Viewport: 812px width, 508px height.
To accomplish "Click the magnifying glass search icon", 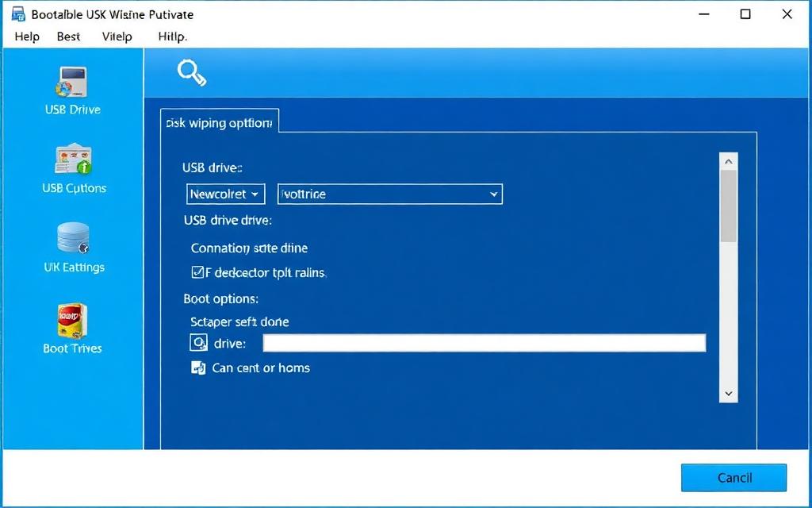I will coord(191,73).
